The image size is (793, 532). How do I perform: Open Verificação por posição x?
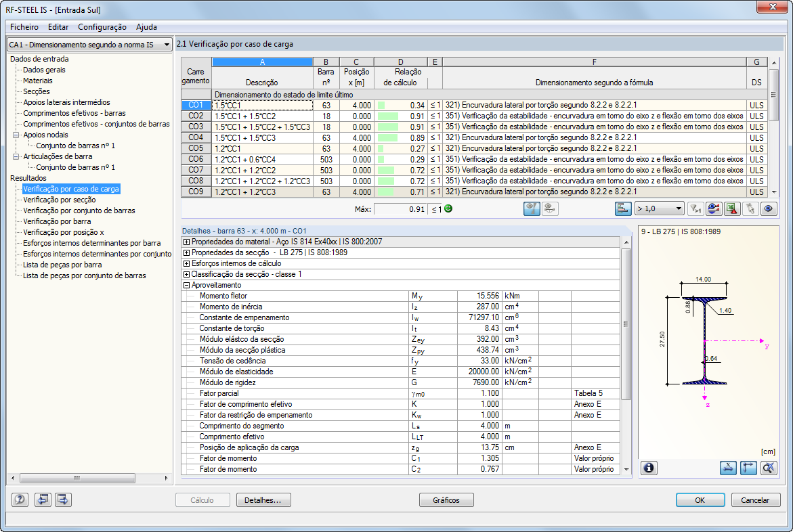[x=64, y=232]
